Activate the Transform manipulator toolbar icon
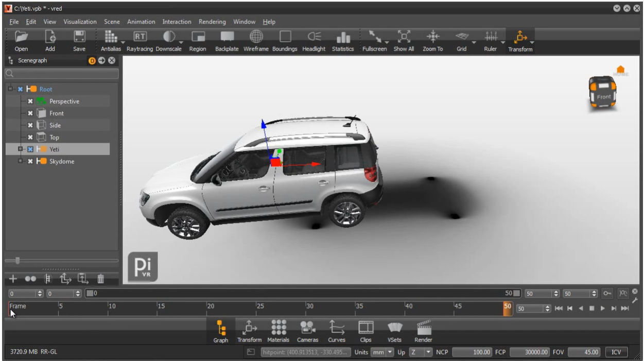 pyautogui.click(x=520, y=37)
